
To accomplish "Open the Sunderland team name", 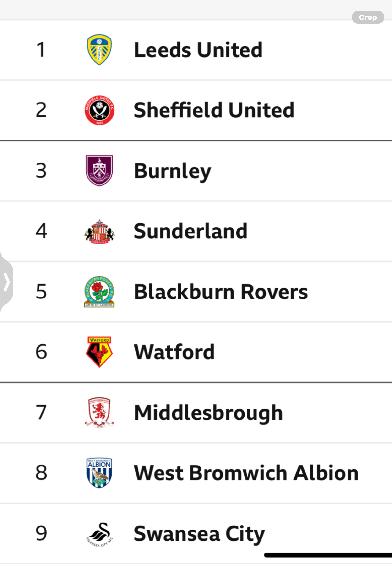I will pyautogui.click(x=191, y=231).
